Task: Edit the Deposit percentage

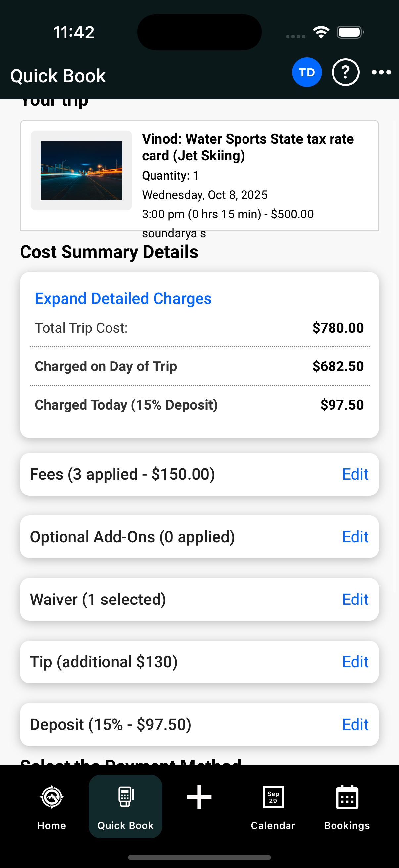Action: point(355,724)
